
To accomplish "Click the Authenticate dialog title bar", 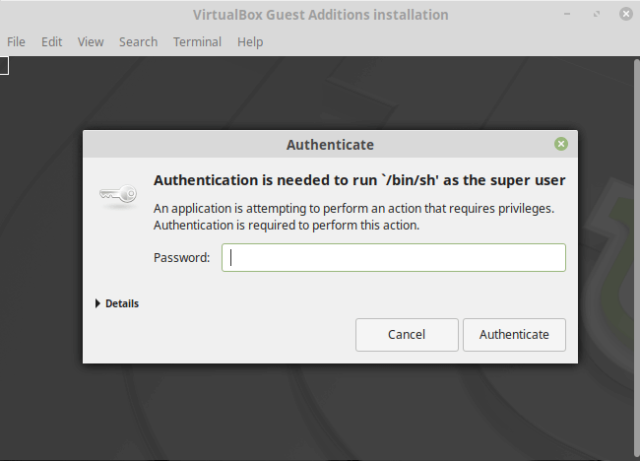I will 330,144.
